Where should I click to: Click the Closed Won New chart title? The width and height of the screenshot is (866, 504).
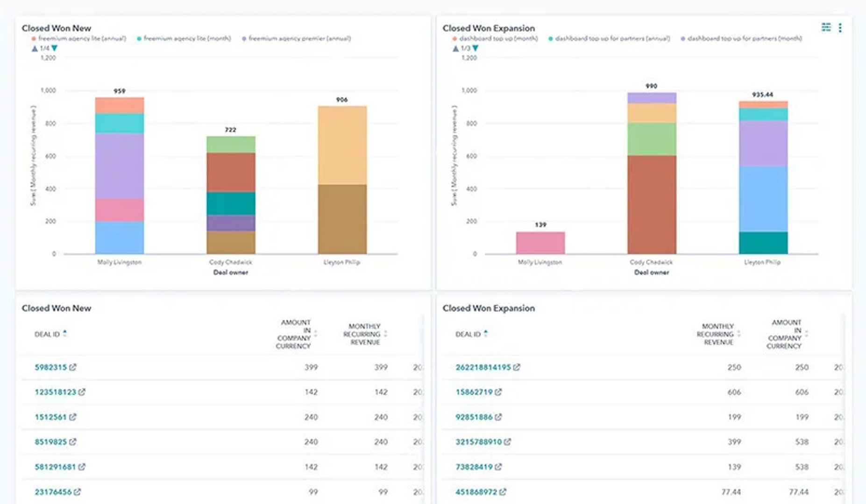(x=57, y=28)
